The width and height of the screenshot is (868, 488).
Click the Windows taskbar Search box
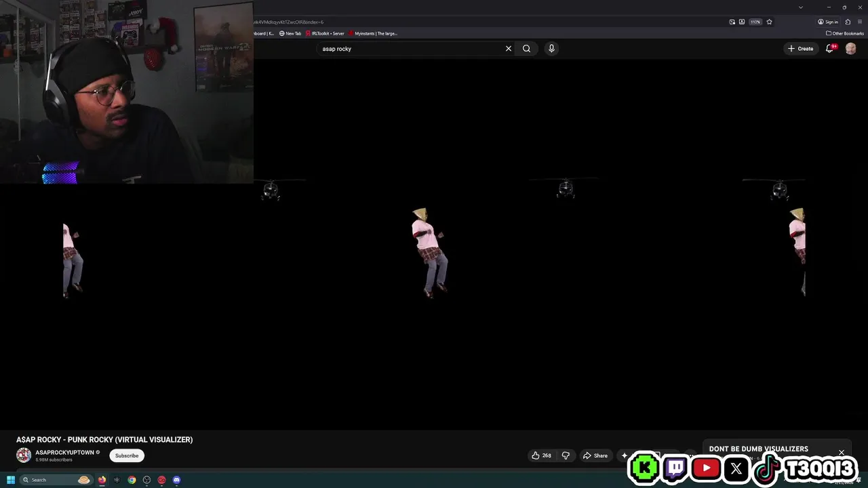click(x=55, y=480)
